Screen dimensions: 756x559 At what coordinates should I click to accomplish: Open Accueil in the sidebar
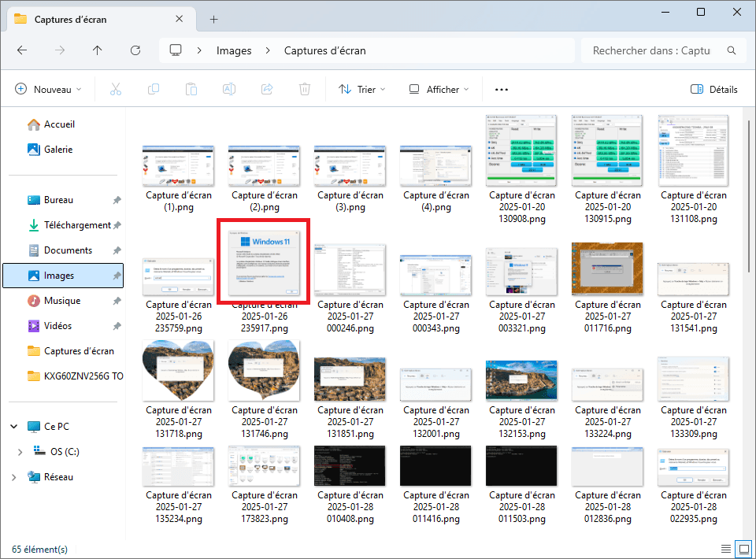[59, 124]
